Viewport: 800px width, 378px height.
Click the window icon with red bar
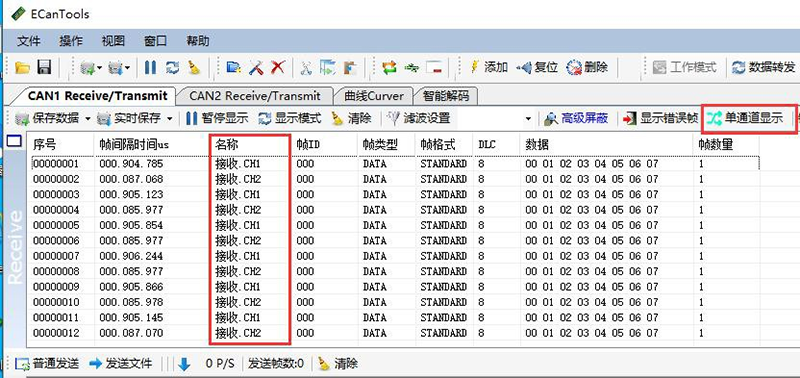point(434,67)
